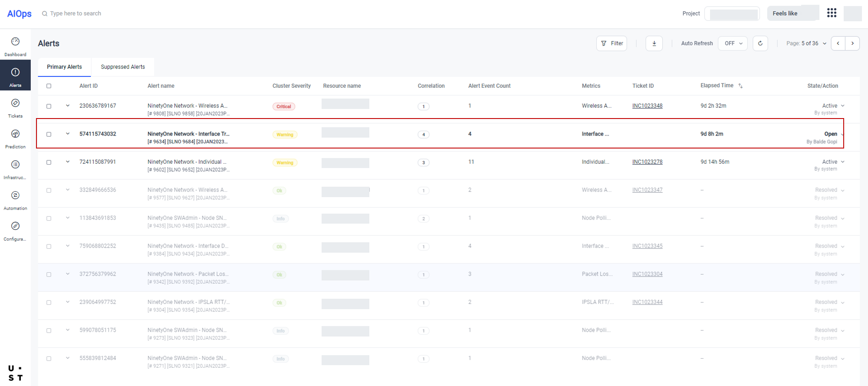The width and height of the screenshot is (868, 386).
Task: Click the download alerts icon
Action: (x=654, y=43)
